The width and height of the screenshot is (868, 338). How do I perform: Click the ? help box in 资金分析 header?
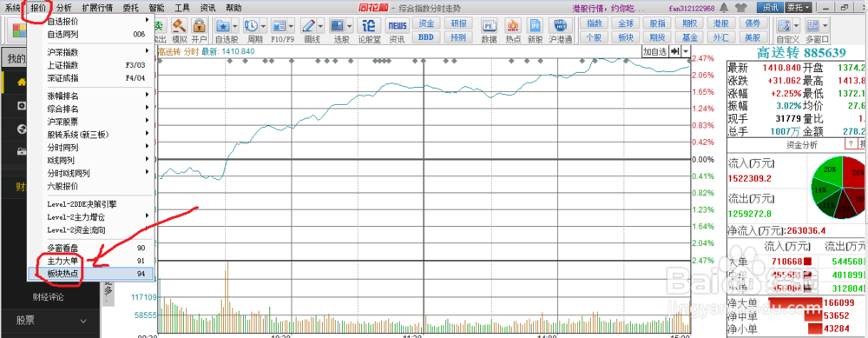(851, 144)
